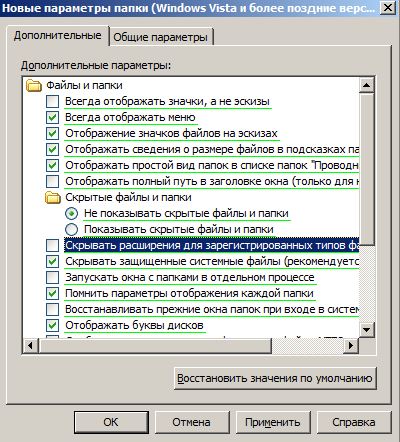Uncheck 'Скрывать защищенные системные файлы' checkbox

(52, 261)
